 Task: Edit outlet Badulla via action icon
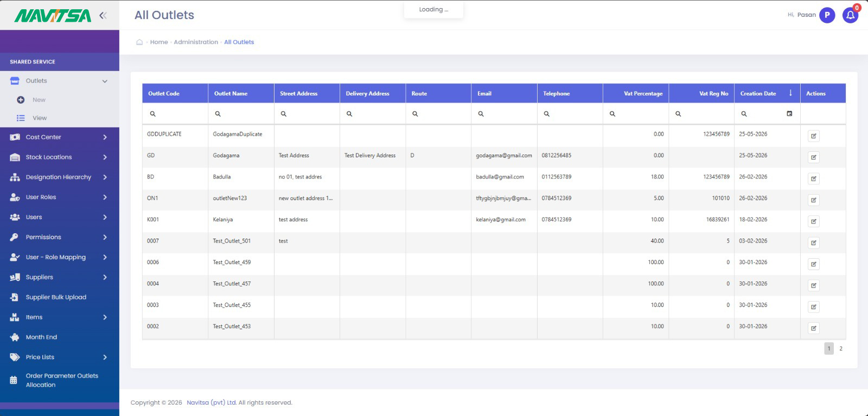coord(813,178)
